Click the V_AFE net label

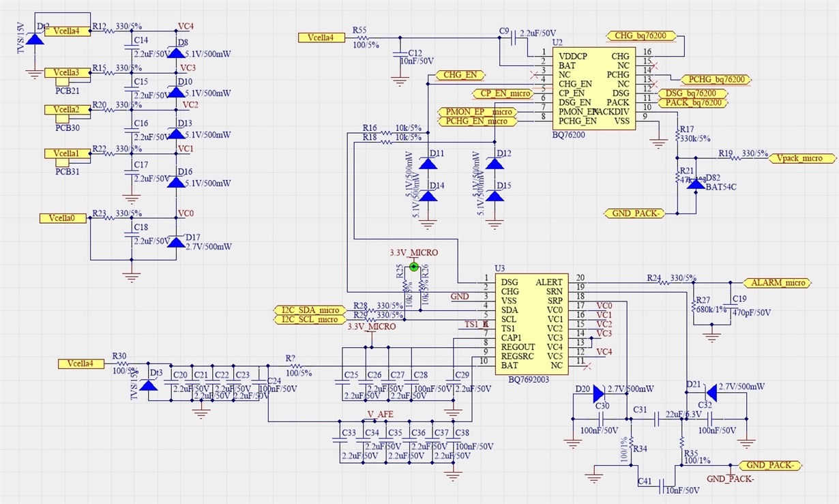[381, 414]
